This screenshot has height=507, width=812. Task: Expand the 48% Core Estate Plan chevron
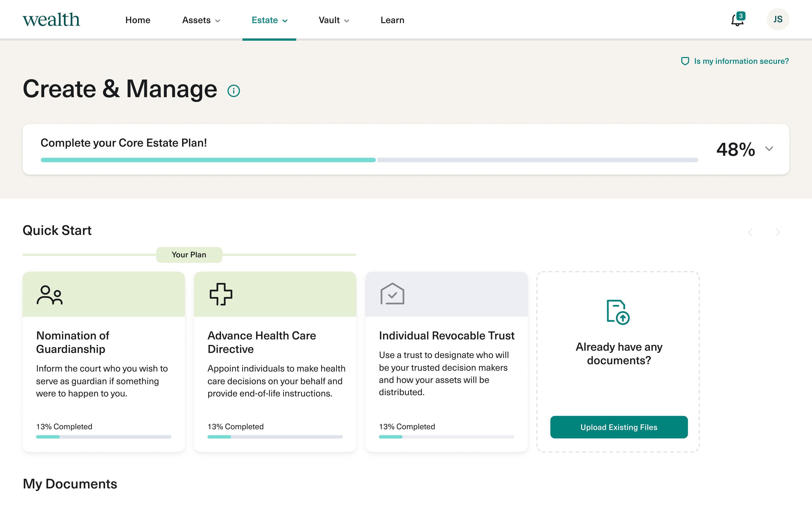769,149
